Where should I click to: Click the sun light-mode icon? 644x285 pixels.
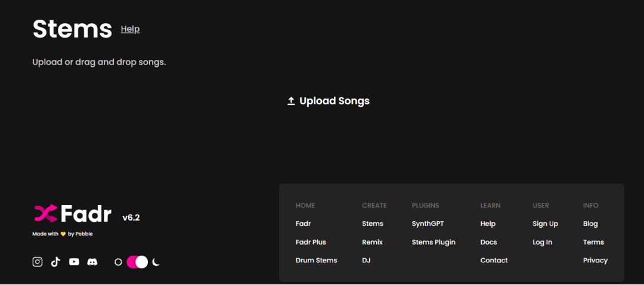coord(118,262)
